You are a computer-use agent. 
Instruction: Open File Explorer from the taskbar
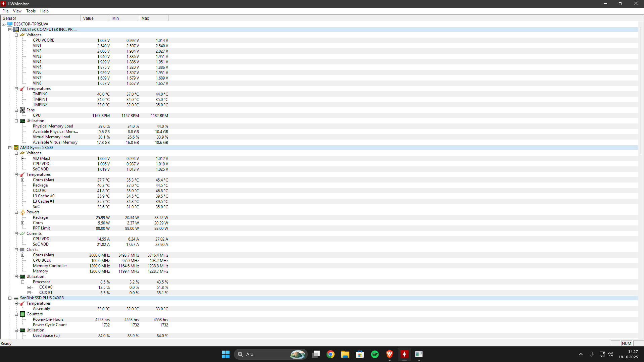pos(345,354)
